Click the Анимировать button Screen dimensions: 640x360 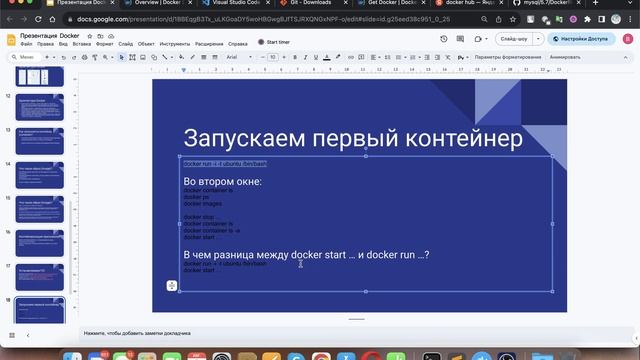565,58
